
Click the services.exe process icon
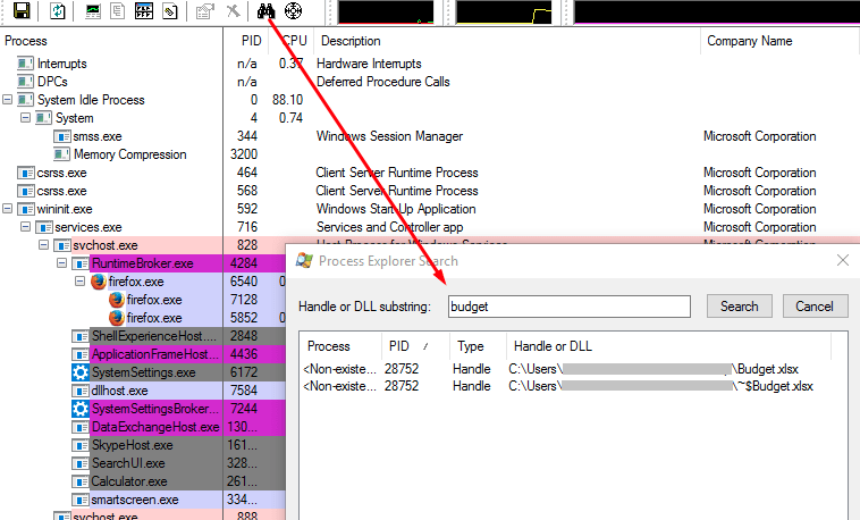coord(43,227)
